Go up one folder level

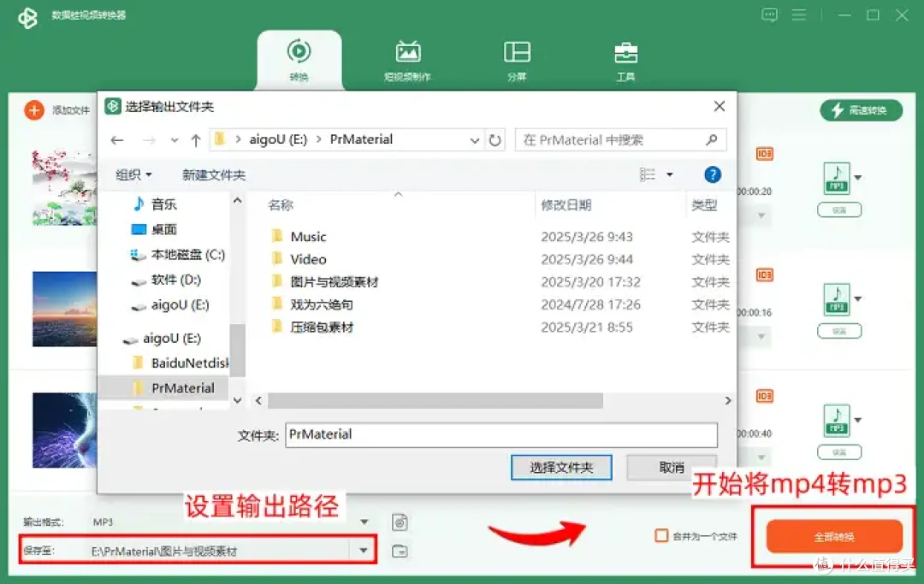[x=196, y=140]
